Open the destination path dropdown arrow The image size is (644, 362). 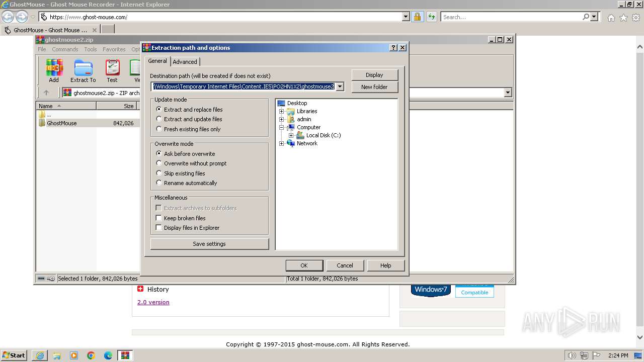click(340, 86)
